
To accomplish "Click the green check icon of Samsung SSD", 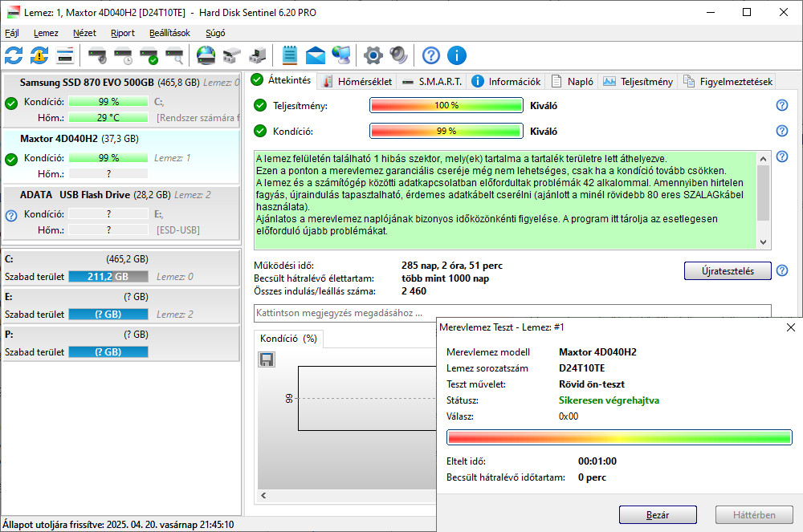I will click(11, 104).
